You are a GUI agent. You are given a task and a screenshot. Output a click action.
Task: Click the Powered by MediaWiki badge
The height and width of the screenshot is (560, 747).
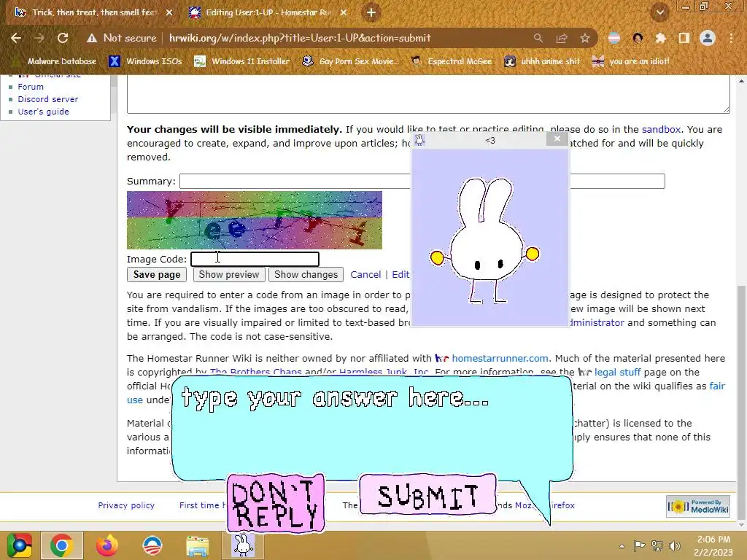click(698, 507)
